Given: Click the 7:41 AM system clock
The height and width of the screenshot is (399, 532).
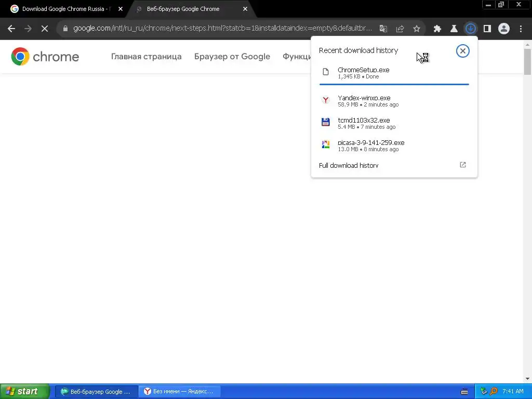Looking at the screenshot, I should [513, 392].
